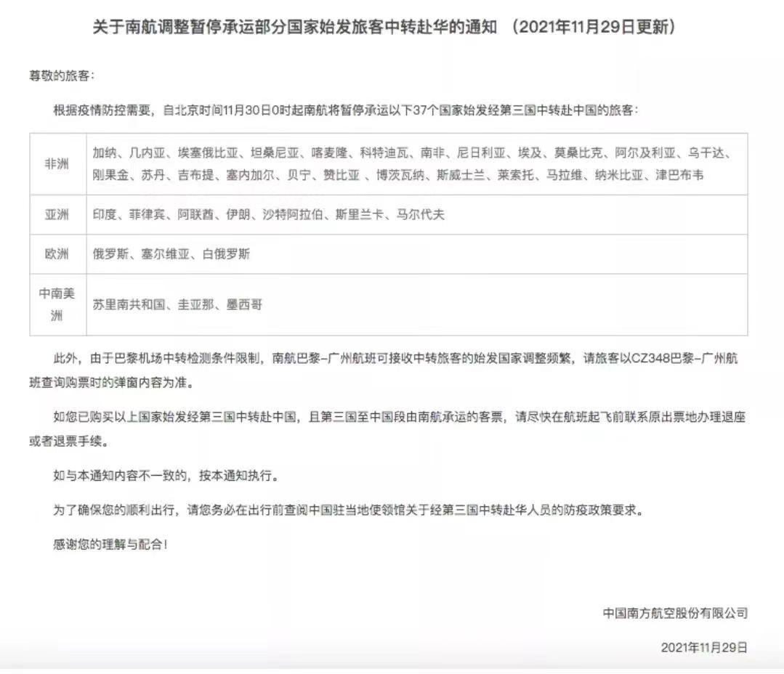Click the country name 纳米比亚
This screenshot has height=674, width=784.
(x=619, y=175)
